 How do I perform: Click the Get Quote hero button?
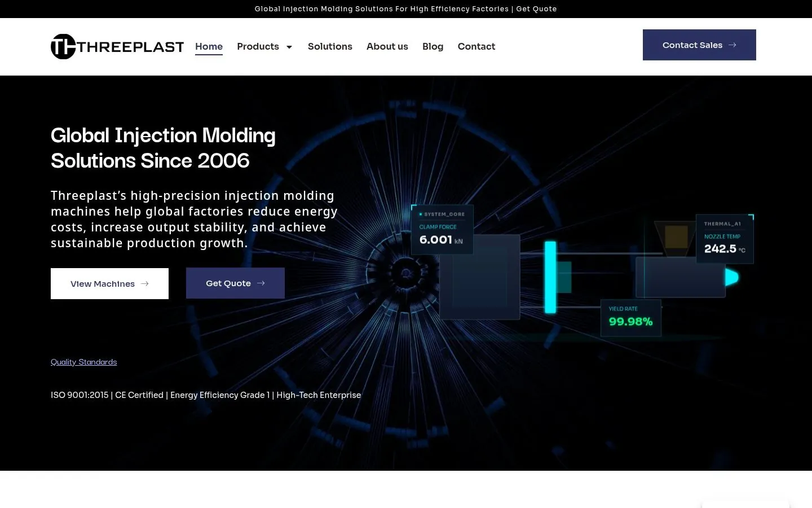pos(235,283)
